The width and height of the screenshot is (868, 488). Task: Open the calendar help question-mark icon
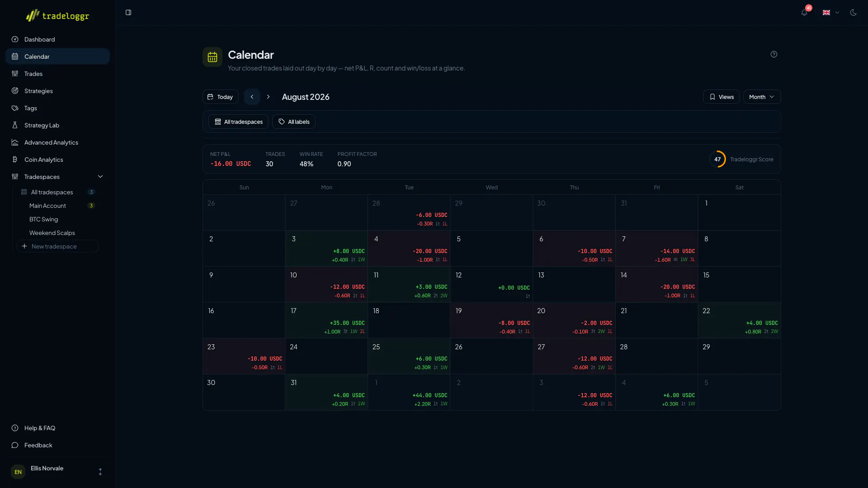774,54
